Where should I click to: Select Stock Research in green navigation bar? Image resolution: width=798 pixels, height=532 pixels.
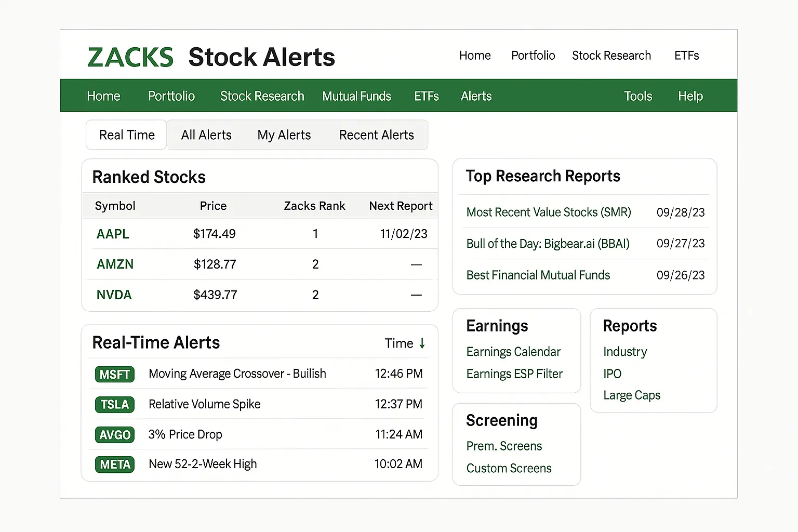pos(262,96)
